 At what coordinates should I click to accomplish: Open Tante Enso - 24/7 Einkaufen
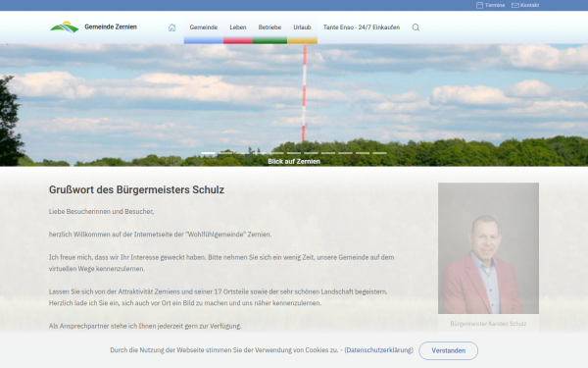click(x=362, y=27)
